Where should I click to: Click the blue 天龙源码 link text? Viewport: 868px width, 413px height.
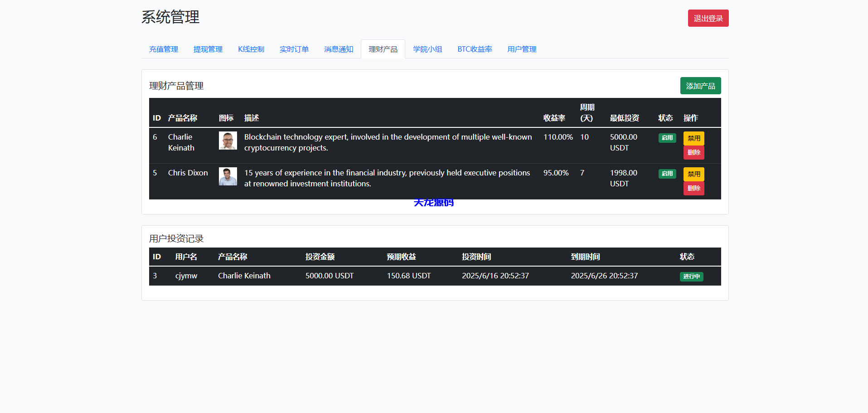click(x=433, y=203)
